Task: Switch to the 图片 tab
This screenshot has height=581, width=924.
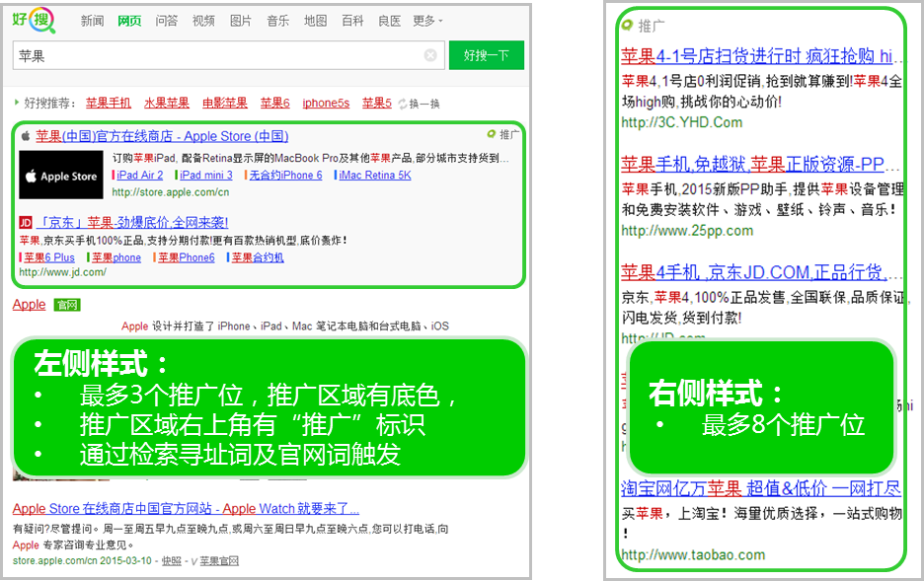Action: click(x=240, y=21)
